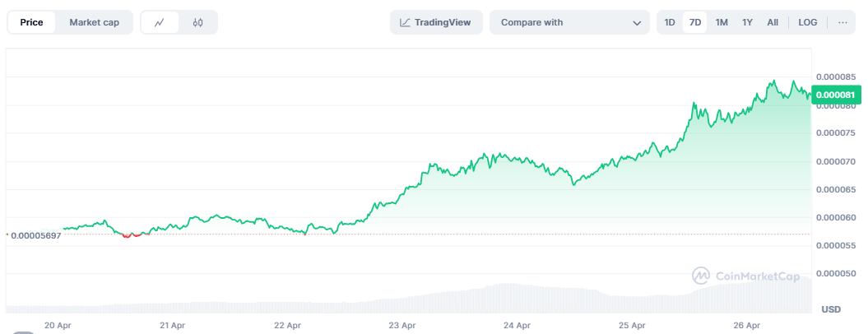868x334 pixels.
Task: Click the 25 Apr date marker
Action: [x=630, y=325]
